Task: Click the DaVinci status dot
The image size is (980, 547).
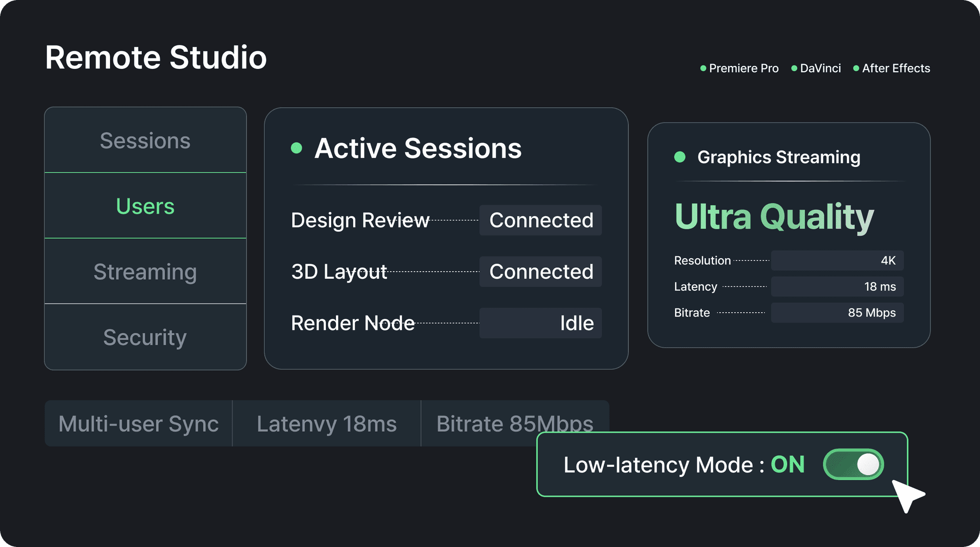Action: [x=794, y=68]
